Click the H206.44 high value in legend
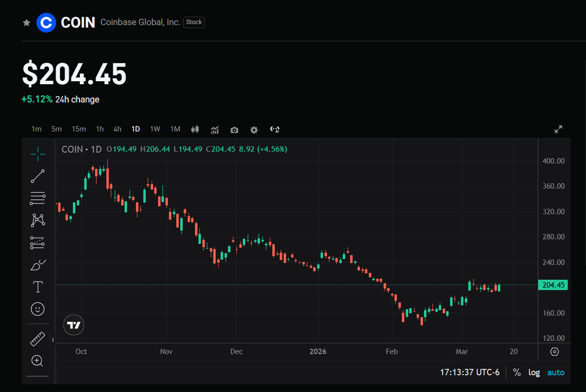The image size is (586, 392). [155, 149]
